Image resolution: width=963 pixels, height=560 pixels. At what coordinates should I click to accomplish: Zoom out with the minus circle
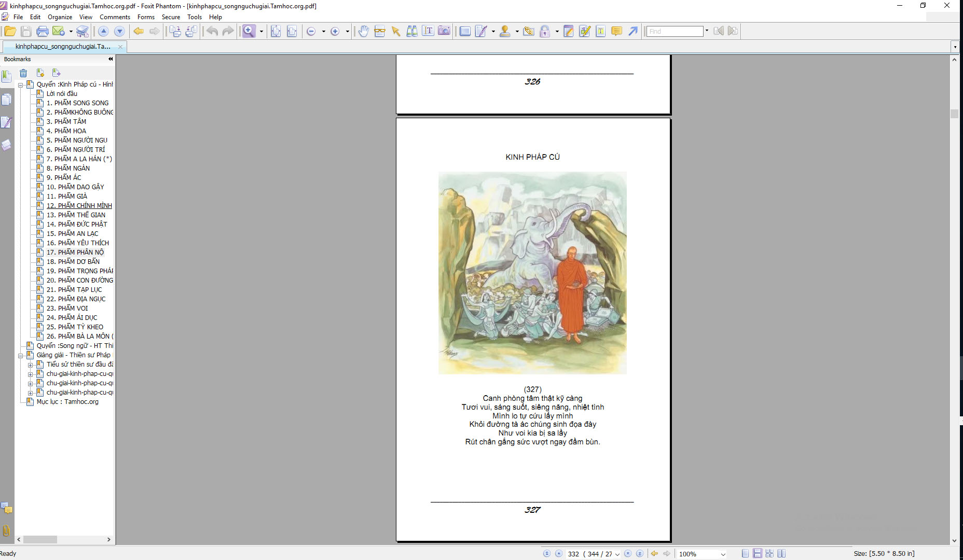(311, 31)
